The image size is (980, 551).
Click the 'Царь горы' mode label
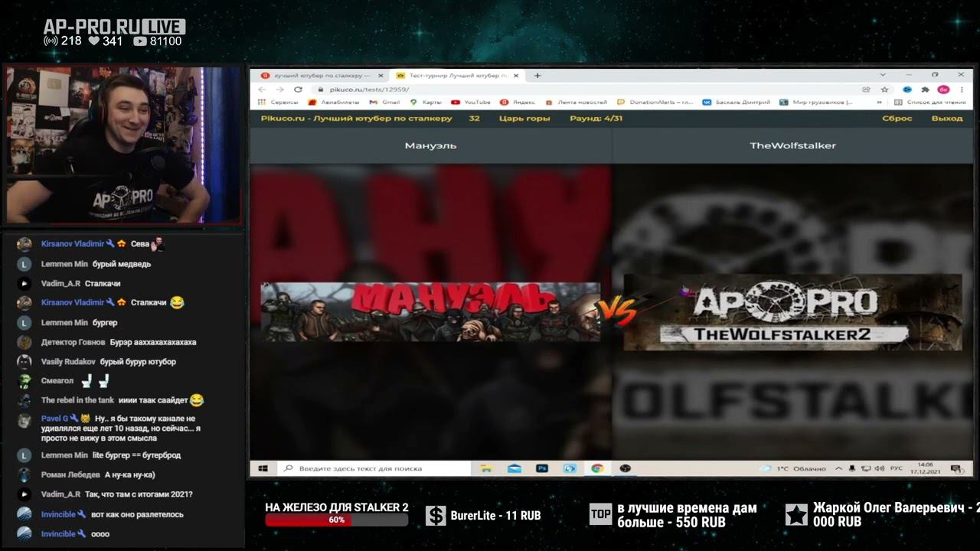pyautogui.click(x=524, y=119)
